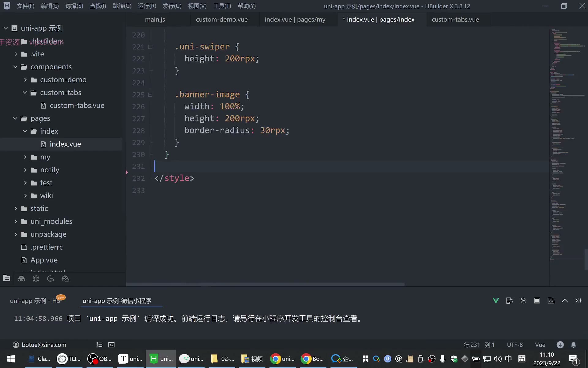
Task: Click the 行:231 line indicator
Action: [472, 345]
